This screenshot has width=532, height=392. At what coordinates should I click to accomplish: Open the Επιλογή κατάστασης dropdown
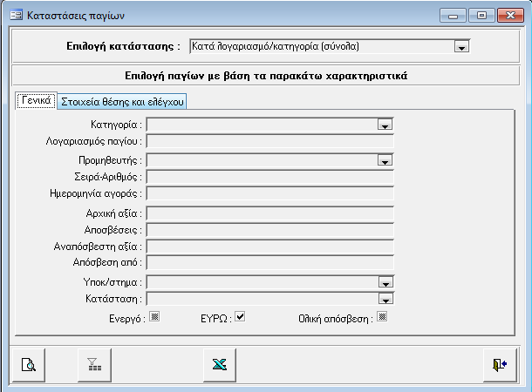click(x=462, y=47)
